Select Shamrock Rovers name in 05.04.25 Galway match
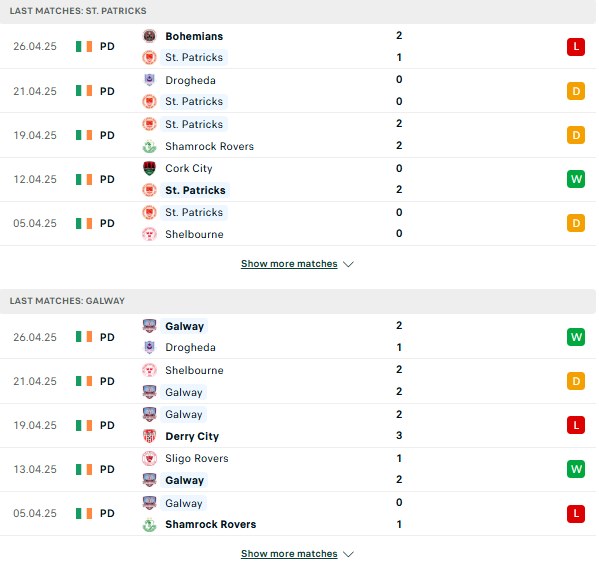599x570 pixels. [210, 524]
